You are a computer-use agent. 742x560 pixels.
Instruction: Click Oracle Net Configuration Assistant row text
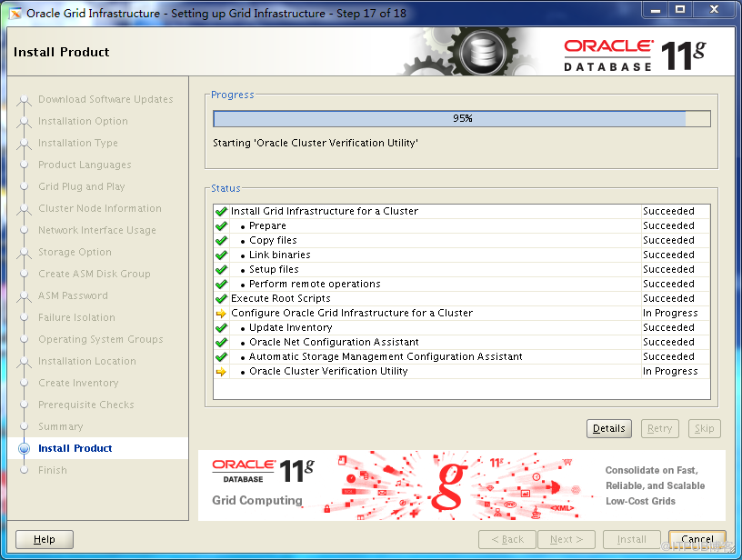pyautogui.click(x=334, y=343)
